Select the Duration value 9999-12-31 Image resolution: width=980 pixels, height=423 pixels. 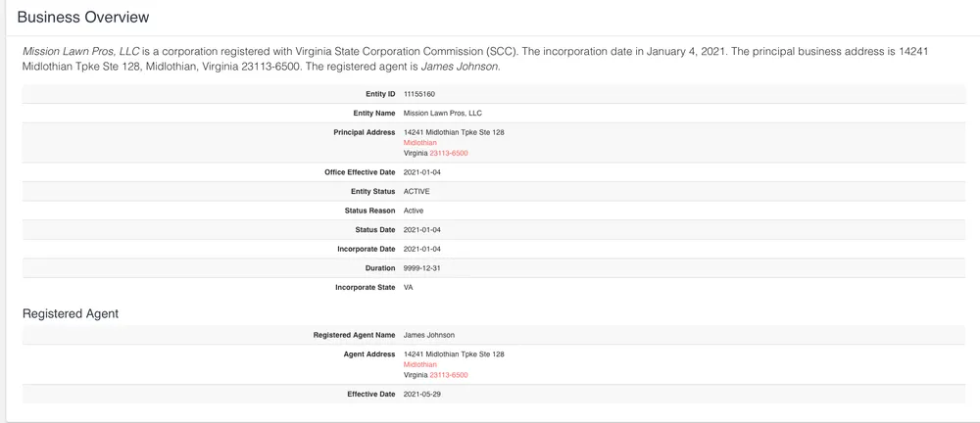[x=422, y=268]
